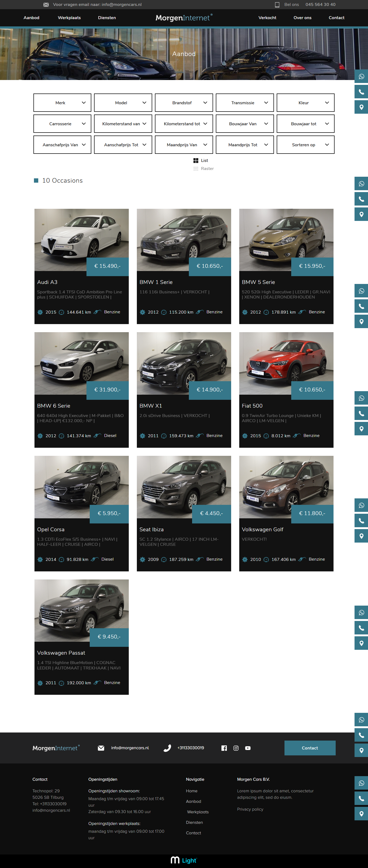Open the Brandstof dropdown
368x868 pixels.
tap(184, 103)
